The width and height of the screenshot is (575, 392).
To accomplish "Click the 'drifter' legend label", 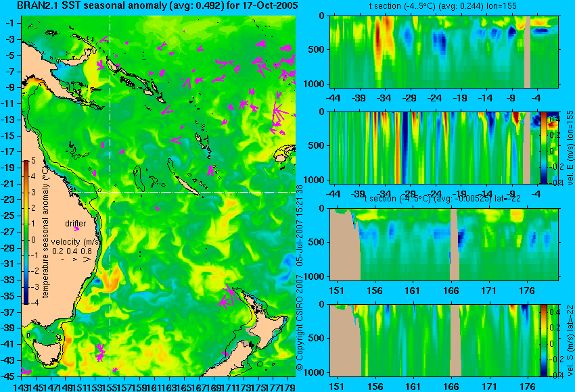I will (x=76, y=223).
